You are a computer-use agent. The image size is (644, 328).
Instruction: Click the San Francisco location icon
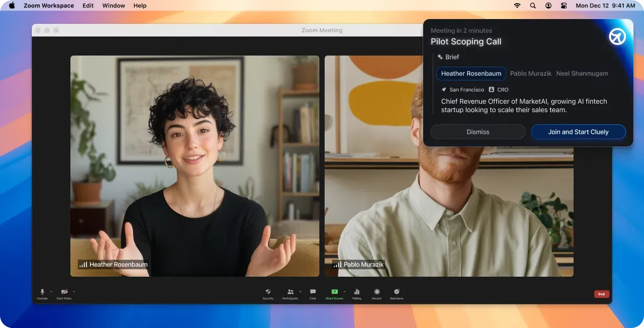click(x=444, y=90)
